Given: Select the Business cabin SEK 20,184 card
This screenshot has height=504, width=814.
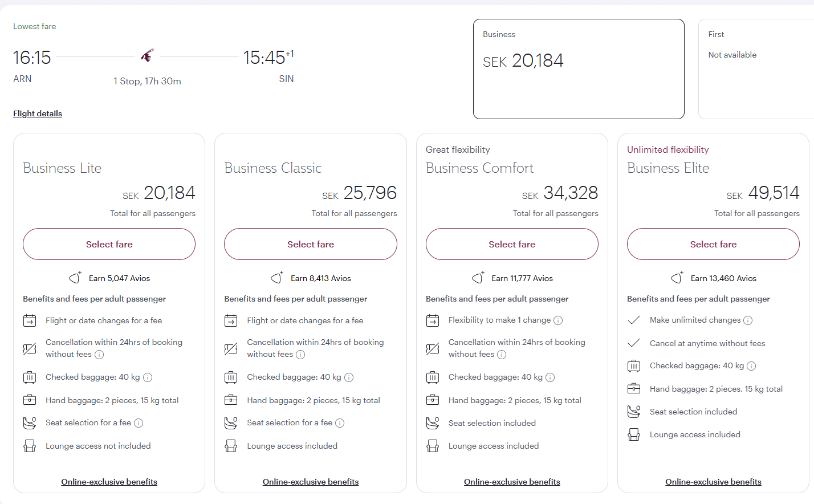Looking at the screenshot, I should click(578, 69).
